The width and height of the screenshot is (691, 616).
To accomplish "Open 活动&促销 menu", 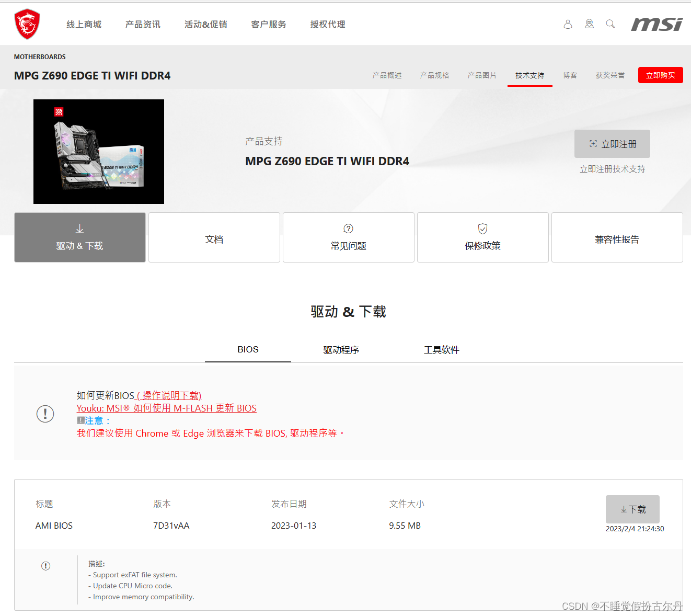I will coord(206,25).
